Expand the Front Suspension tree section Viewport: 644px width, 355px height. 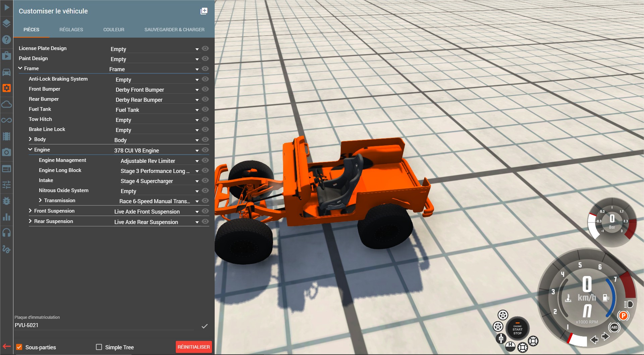coord(31,211)
